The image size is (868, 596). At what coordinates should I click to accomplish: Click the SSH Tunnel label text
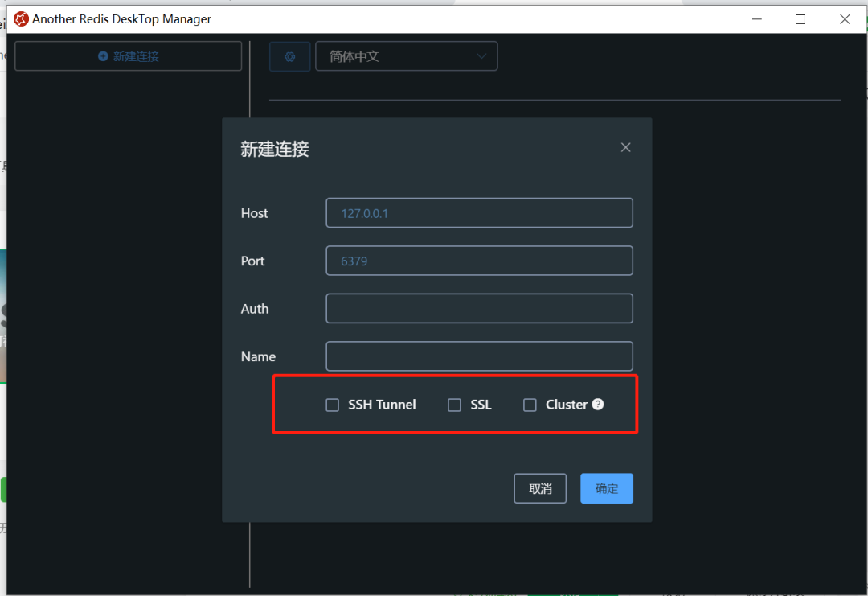click(x=382, y=405)
